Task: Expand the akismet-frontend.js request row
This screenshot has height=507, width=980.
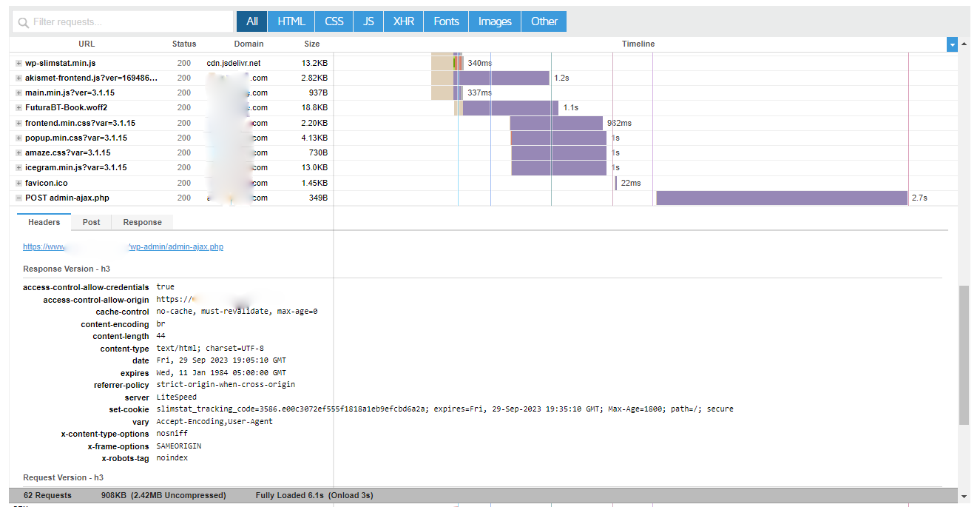Action: pos(18,78)
